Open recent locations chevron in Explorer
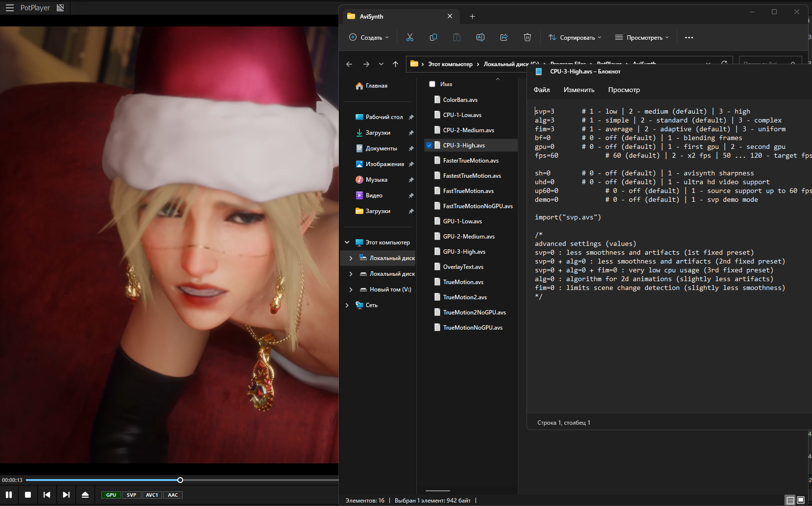812x506 pixels. [x=381, y=64]
